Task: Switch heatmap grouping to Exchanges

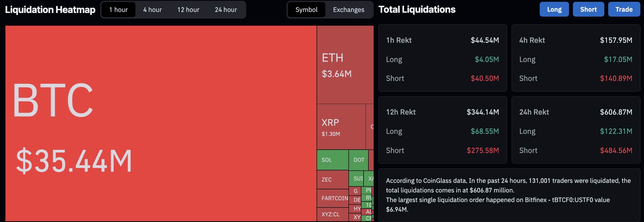Action: pyautogui.click(x=348, y=10)
